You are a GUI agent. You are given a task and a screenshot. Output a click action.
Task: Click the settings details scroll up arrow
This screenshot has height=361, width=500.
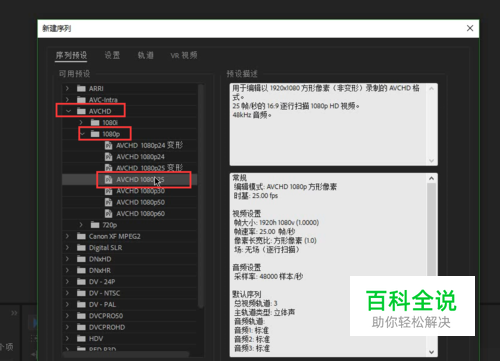pos(431,178)
